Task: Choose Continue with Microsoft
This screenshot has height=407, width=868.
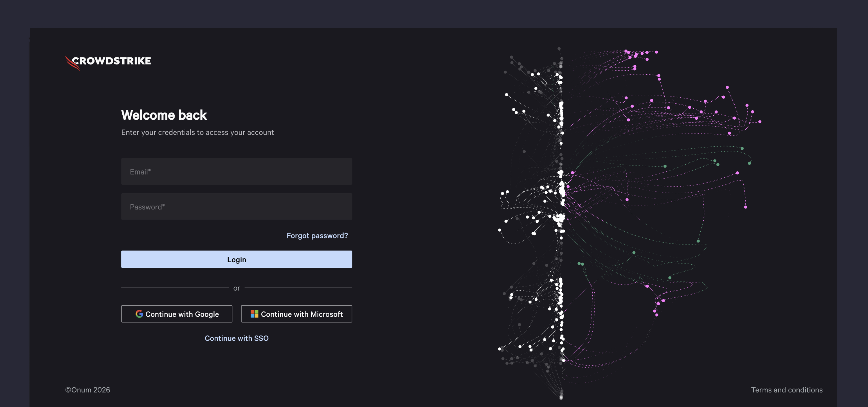Action: (296, 314)
